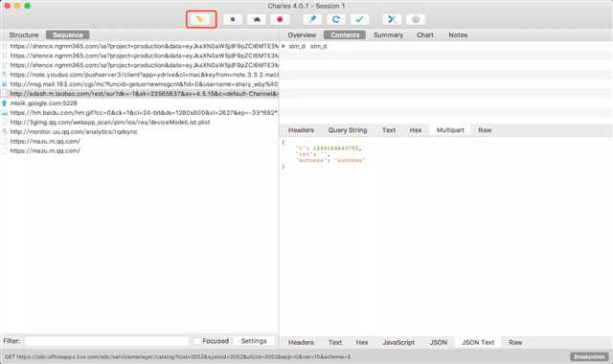Open the Overview tab
The width and height of the screenshot is (613, 364).
(x=302, y=34)
